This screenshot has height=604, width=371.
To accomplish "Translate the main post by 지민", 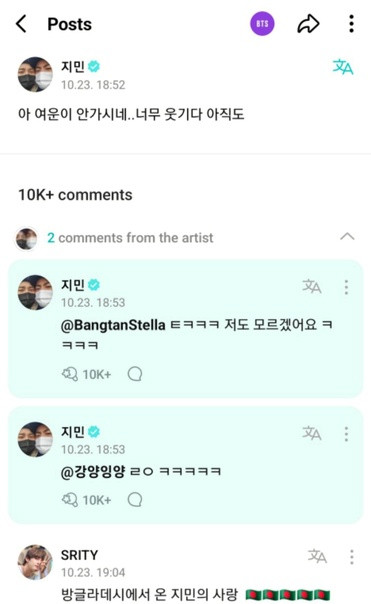I will pyautogui.click(x=342, y=67).
